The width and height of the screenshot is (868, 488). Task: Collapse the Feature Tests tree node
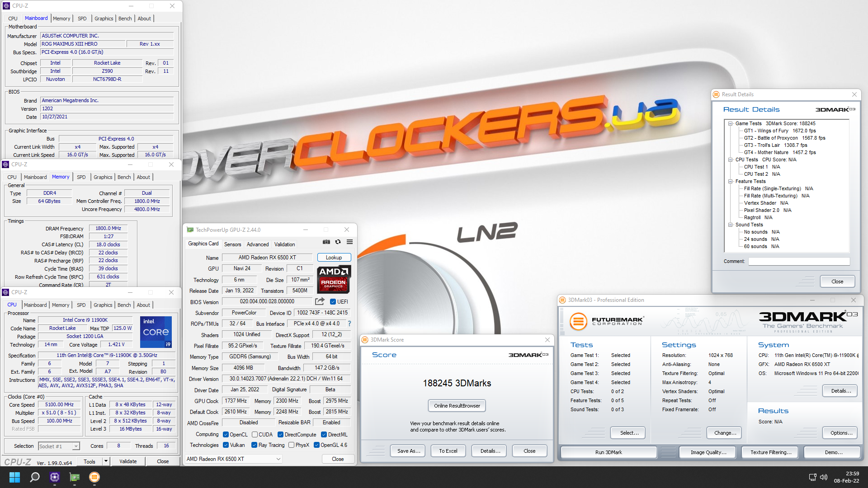tap(730, 181)
